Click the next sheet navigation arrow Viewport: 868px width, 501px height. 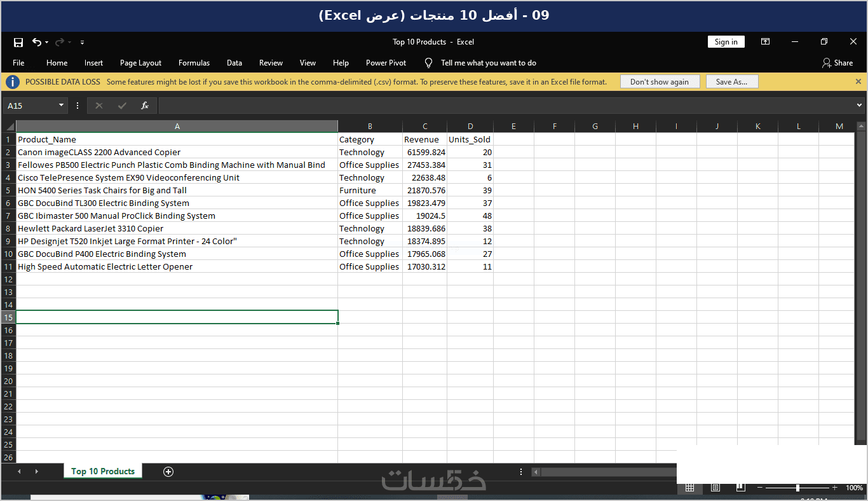pyautogui.click(x=36, y=471)
